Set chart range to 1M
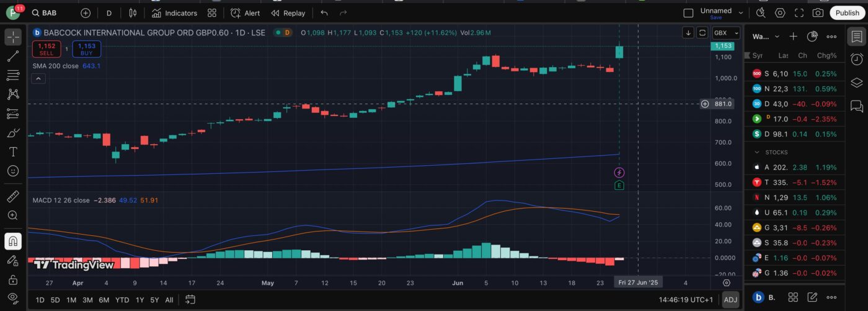The height and width of the screenshot is (311, 868). 71,300
